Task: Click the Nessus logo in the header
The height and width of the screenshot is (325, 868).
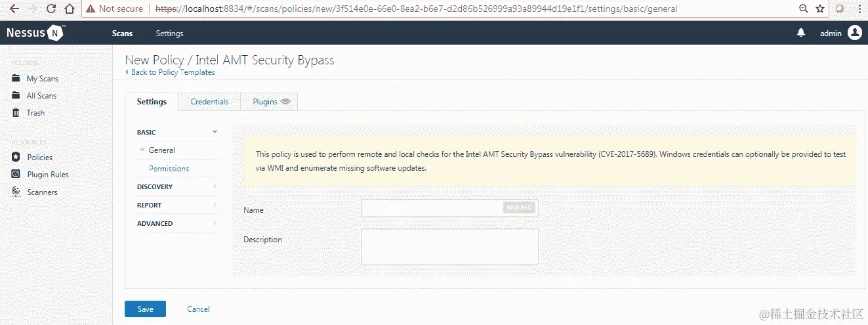Action: click(x=35, y=33)
